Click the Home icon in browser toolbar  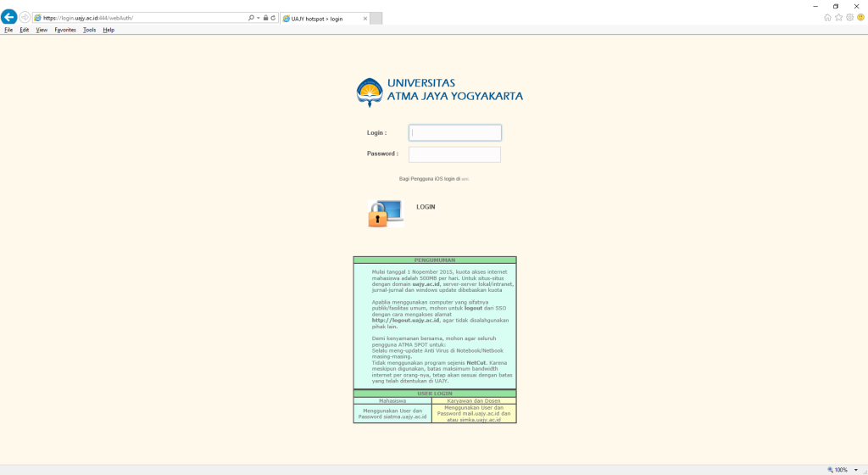(827, 18)
